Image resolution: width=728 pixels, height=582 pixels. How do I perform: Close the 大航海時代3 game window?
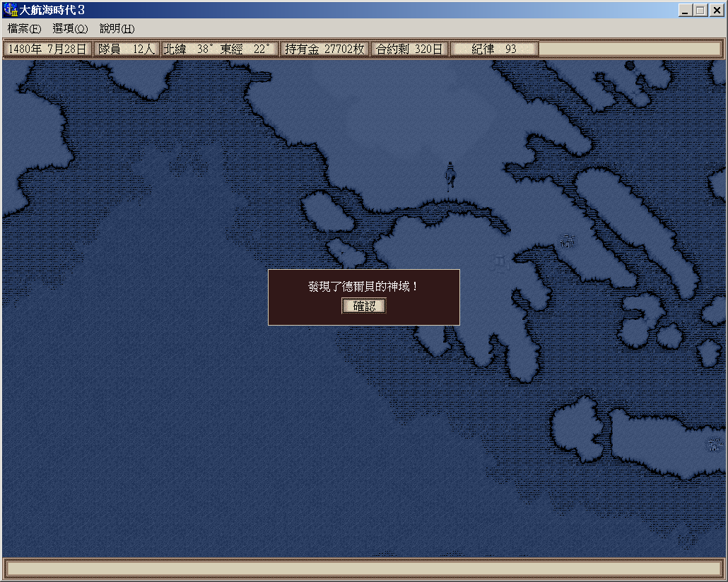(715, 11)
